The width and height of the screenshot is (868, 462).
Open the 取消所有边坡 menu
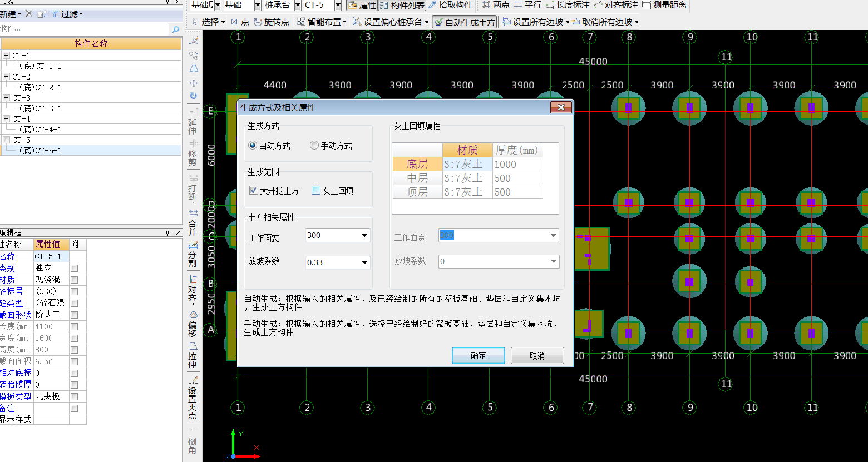click(x=605, y=22)
